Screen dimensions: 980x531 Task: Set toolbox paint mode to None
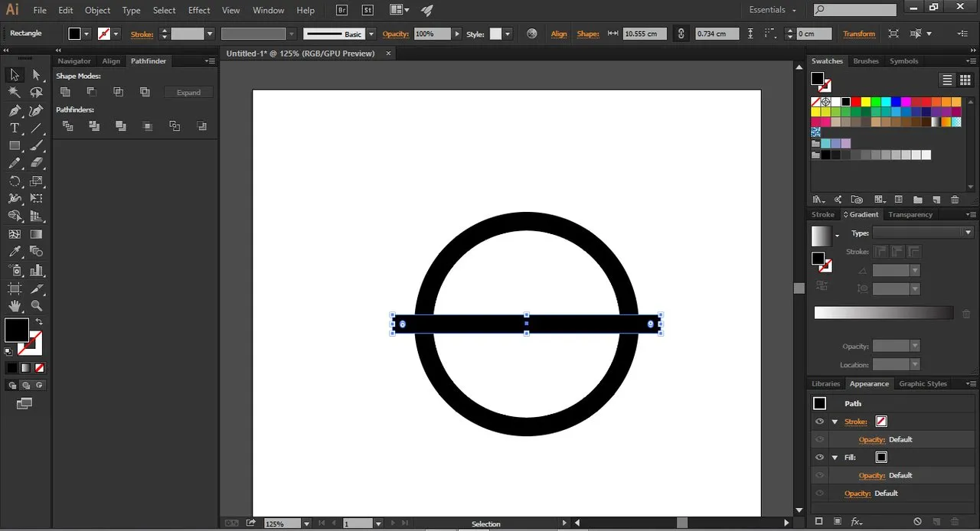[x=39, y=367]
